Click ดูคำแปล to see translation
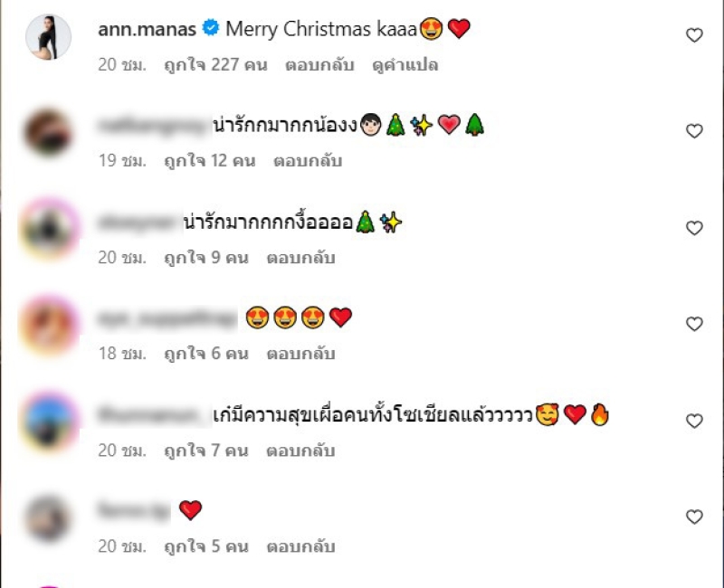 click(x=405, y=64)
